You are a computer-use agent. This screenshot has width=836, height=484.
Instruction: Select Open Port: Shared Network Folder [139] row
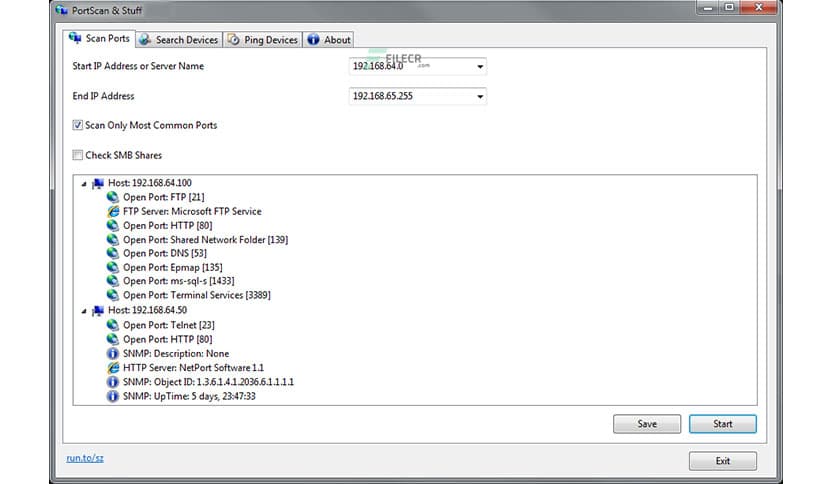pyautogui.click(x=205, y=240)
